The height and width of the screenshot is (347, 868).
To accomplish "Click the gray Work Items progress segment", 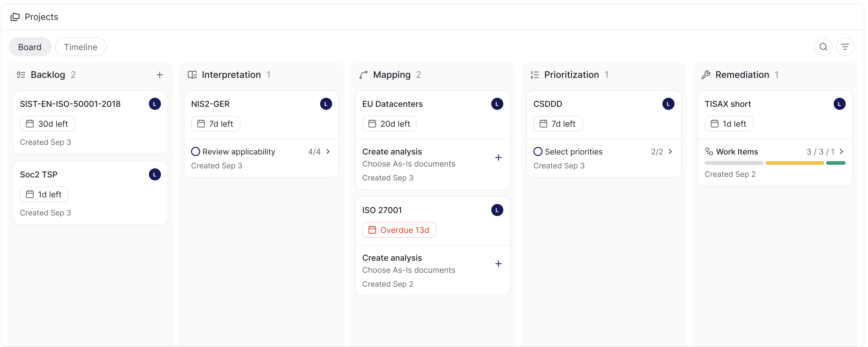I will point(734,163).
